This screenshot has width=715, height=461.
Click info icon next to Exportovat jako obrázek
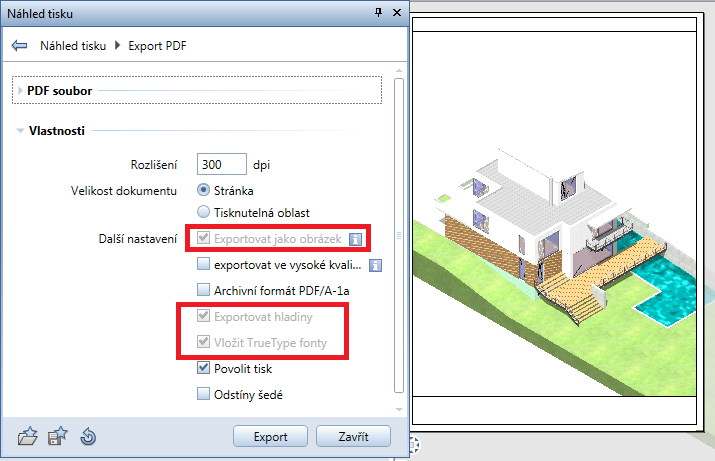[354, 239]
